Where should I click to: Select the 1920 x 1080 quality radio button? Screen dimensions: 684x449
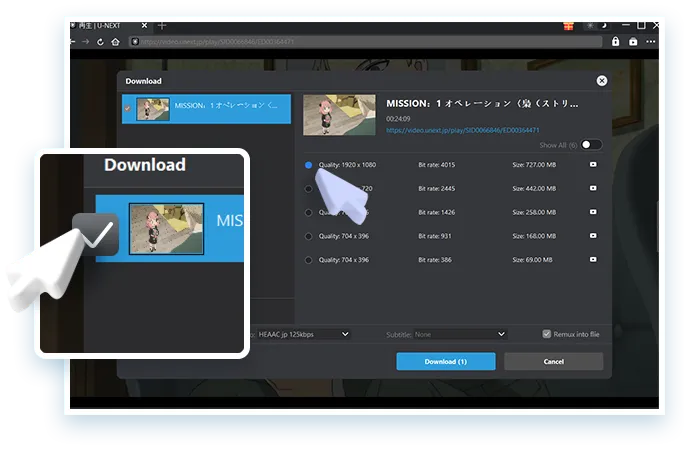tap(308, 165)
